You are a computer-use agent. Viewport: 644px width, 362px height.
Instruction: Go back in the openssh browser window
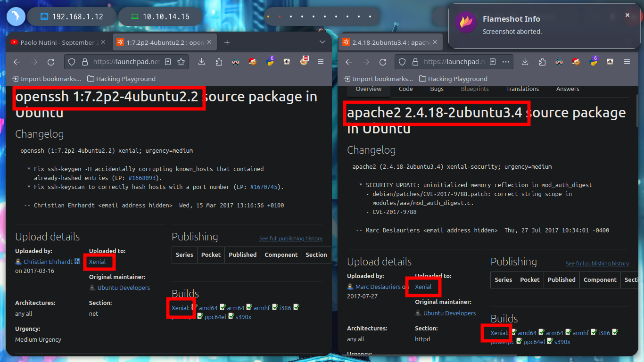(17, 62)
